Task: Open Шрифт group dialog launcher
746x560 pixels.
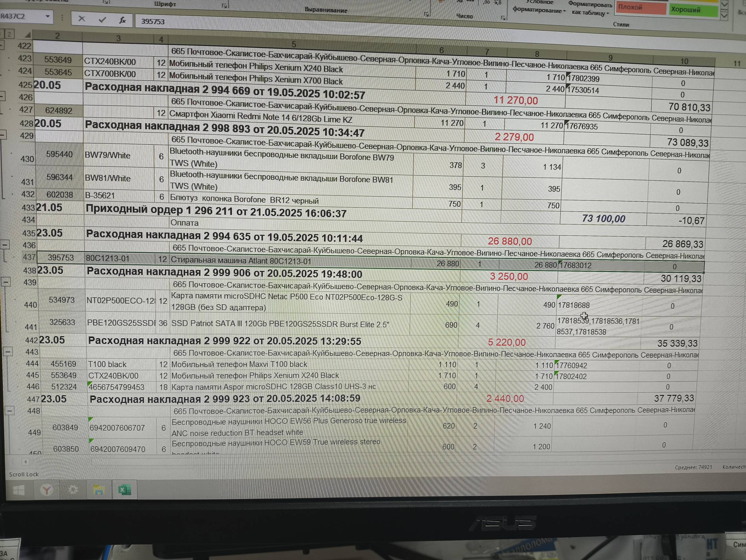Action: [224, 6]
